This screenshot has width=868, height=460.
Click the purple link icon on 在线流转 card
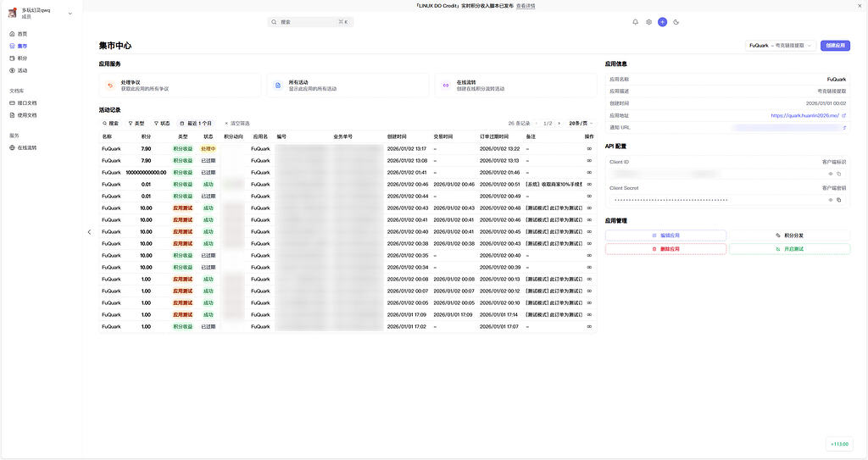point(446,86)
